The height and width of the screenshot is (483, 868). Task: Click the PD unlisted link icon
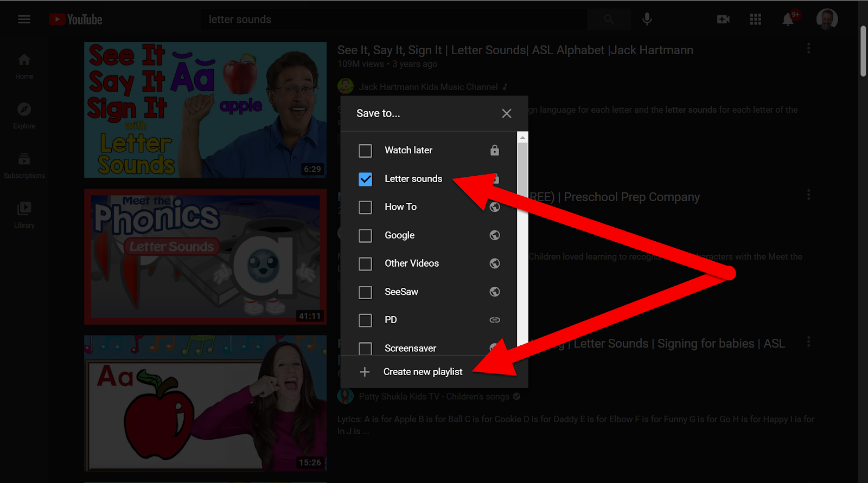495,320
